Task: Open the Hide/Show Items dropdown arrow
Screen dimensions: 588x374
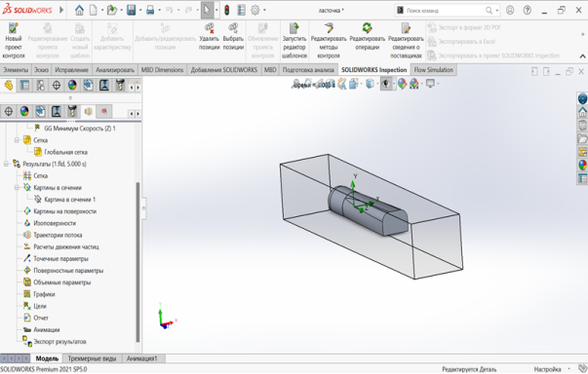Action: [x=393, y=84]
